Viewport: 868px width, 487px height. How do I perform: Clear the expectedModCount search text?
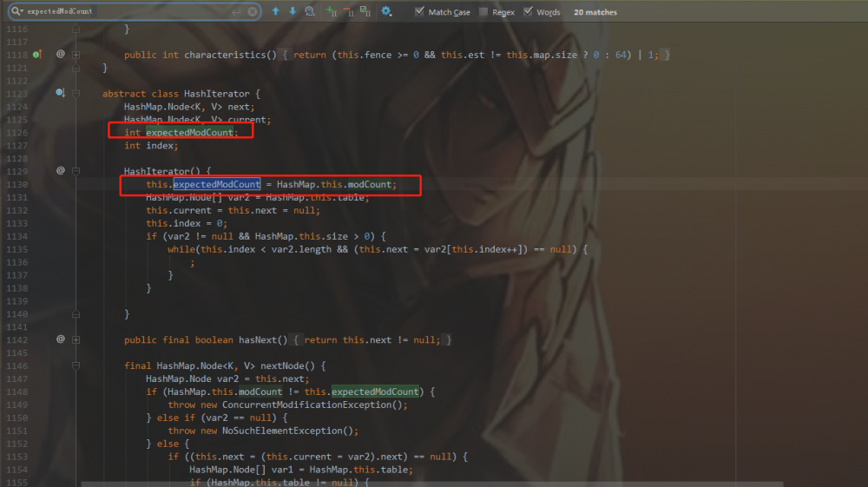point(253,11)
